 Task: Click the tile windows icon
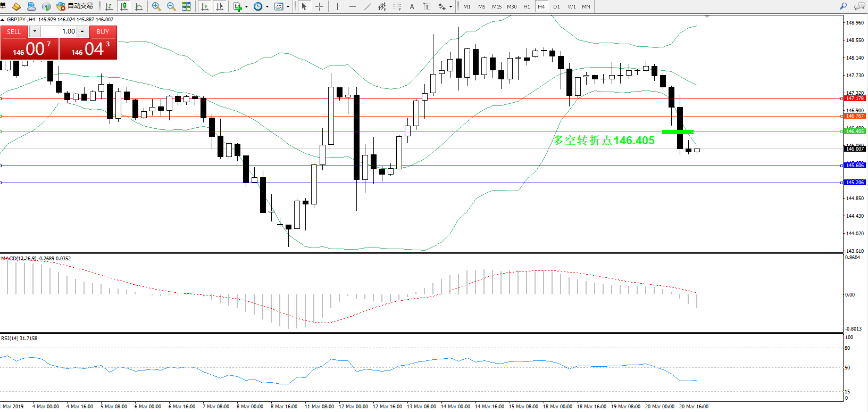(x=186, y=6)
